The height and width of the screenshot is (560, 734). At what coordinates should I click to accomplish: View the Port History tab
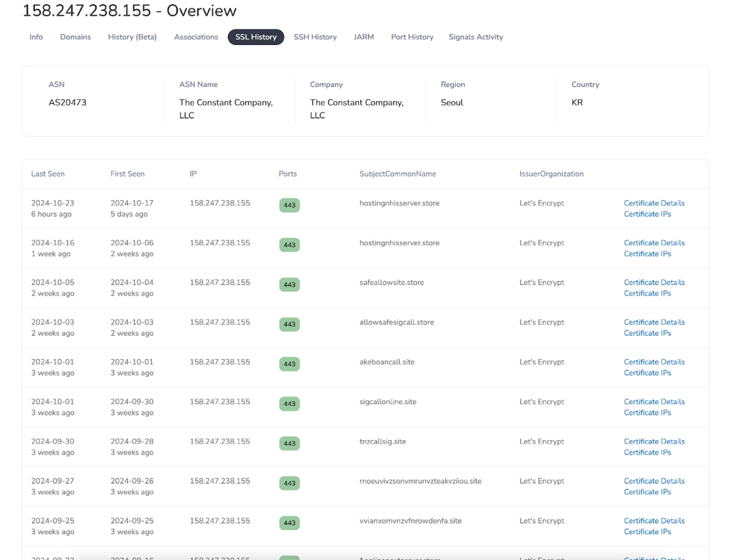point(412,37)
